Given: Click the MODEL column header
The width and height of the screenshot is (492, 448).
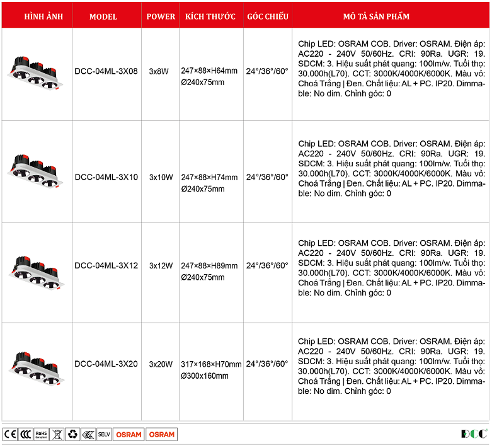Looking at the screenshot, I should [103, 16].
